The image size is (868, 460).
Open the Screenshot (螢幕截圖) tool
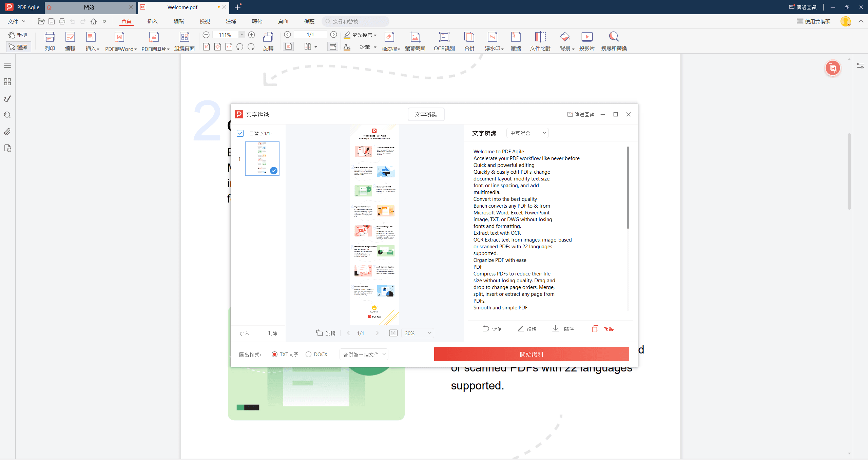415,41
